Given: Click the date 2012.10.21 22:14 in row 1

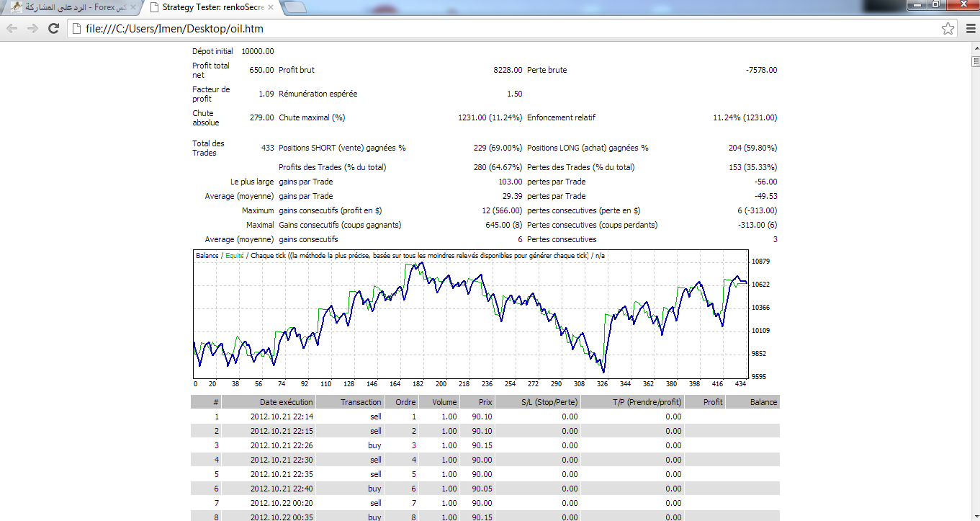Looking at the screenshot, I should 282,417.
